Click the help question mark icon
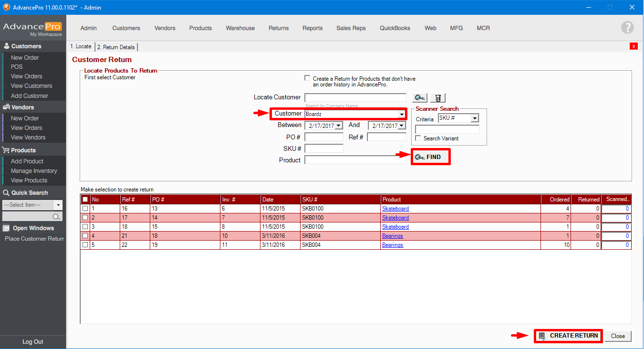This screenshot has height=349, width=644. click(x=627, y=28)
